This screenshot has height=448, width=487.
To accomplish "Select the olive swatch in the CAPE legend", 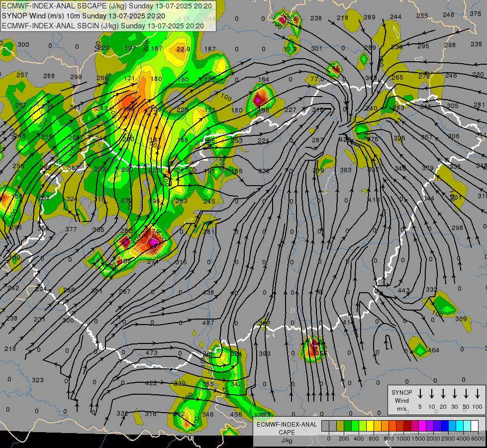I will (340, 426).
